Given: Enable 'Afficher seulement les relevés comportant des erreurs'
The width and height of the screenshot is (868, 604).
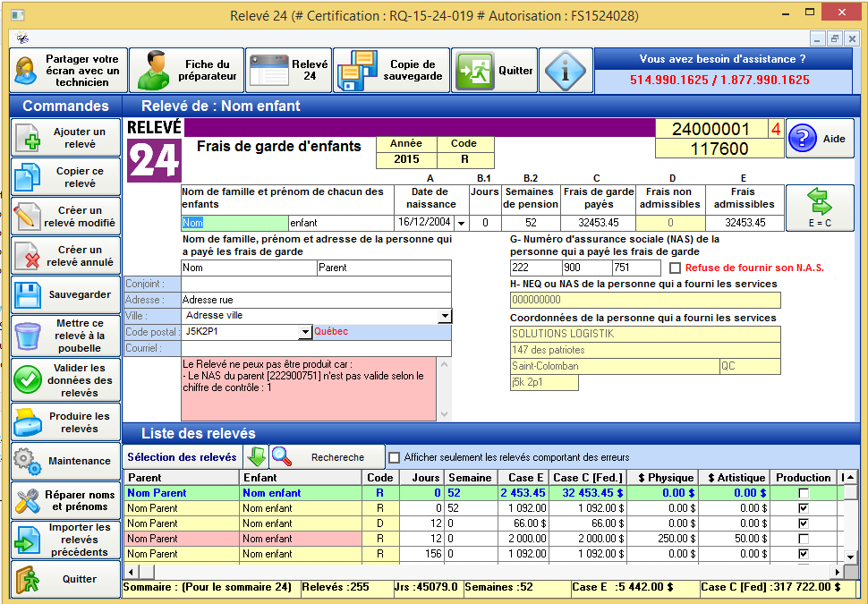Looking at the screenshot, I should (x=395, y=457).
